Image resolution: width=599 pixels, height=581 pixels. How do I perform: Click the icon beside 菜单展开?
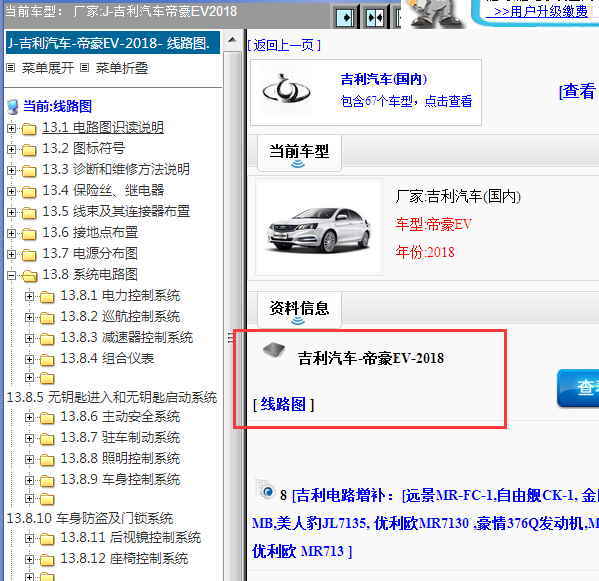coord(11,68)
